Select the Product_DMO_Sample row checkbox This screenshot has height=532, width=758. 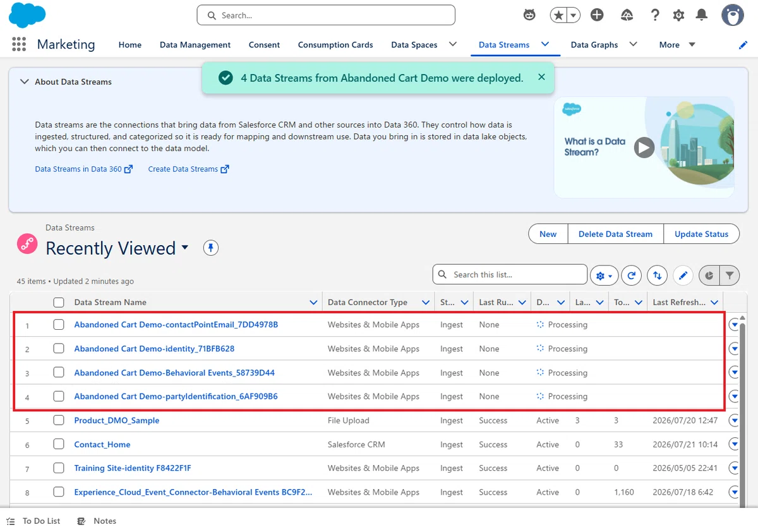(59, 420)
